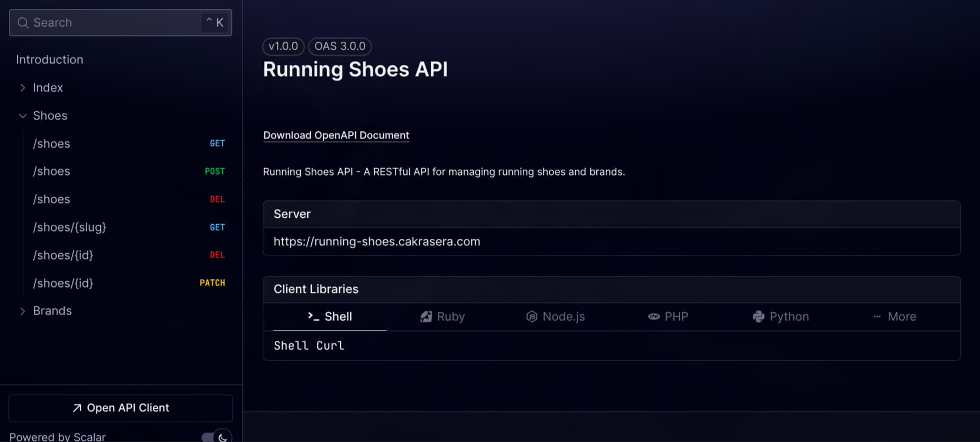Click the Python logo icon

759,317
